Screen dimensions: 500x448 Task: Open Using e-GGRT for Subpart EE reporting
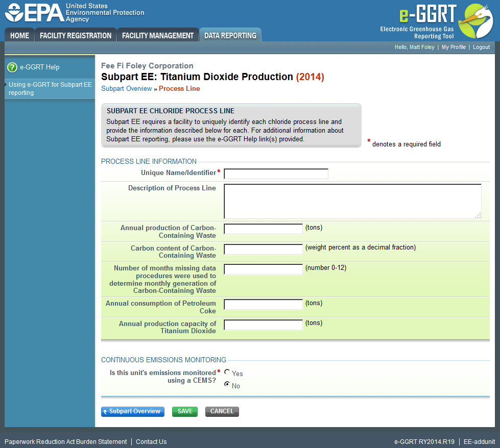tap(50, 89)
